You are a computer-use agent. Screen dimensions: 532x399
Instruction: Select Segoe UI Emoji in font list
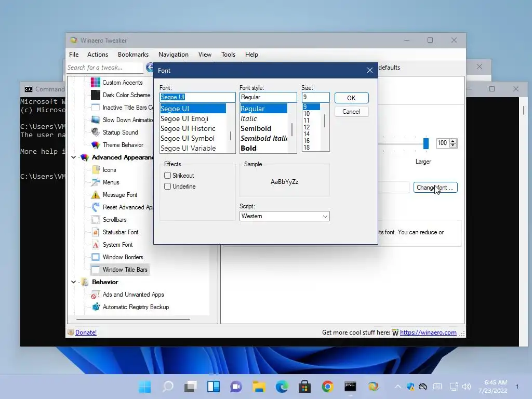pos(184,119)
